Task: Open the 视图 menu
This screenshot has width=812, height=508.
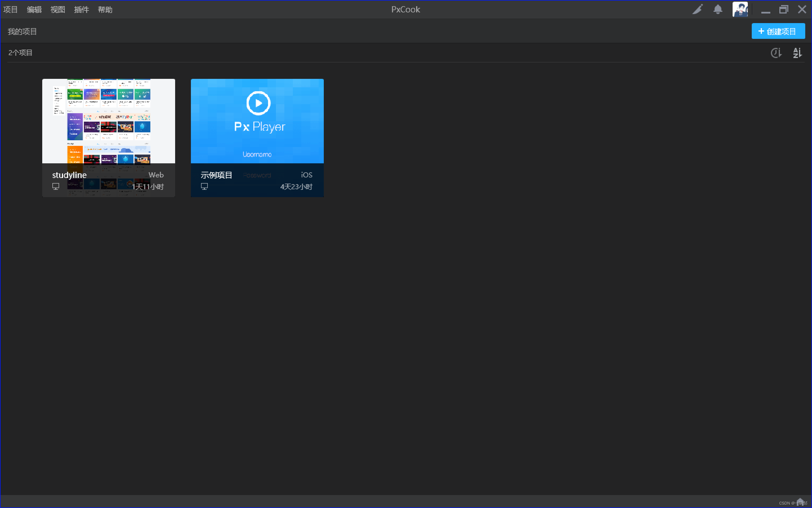Action: (x=58, y=9)
